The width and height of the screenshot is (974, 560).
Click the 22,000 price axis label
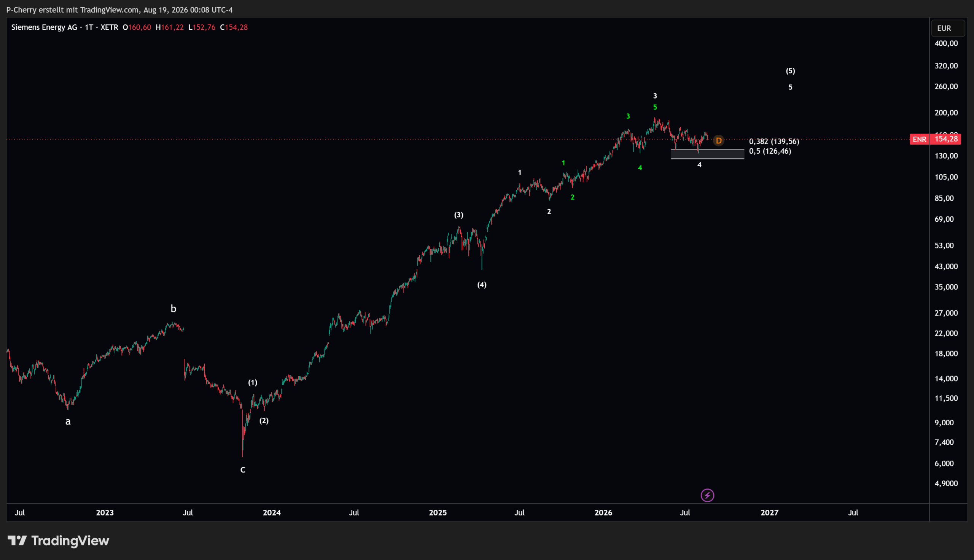(946, 333)
